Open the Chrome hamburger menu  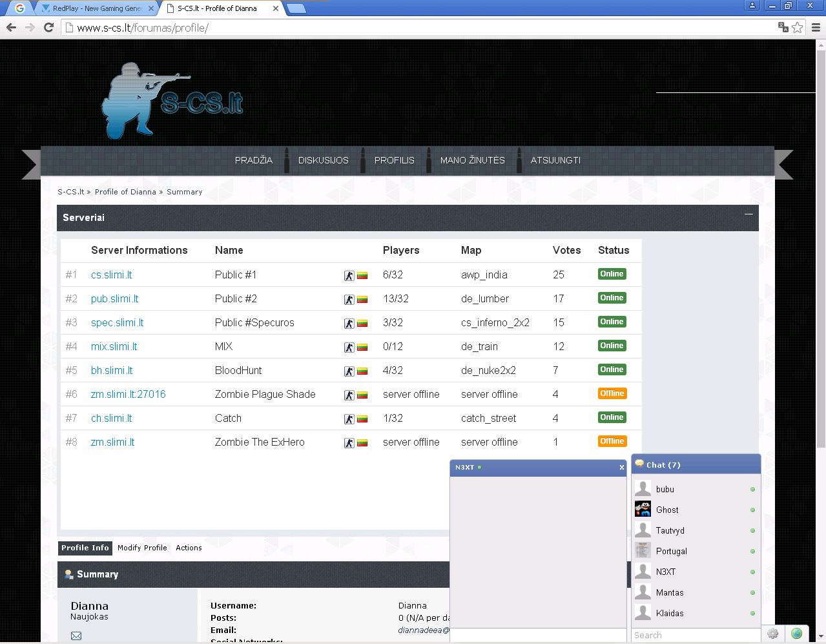(x=816, y=27)
